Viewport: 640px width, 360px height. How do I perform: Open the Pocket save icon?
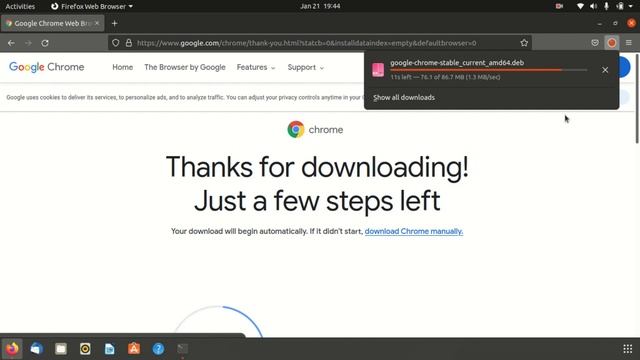[595, 43]
